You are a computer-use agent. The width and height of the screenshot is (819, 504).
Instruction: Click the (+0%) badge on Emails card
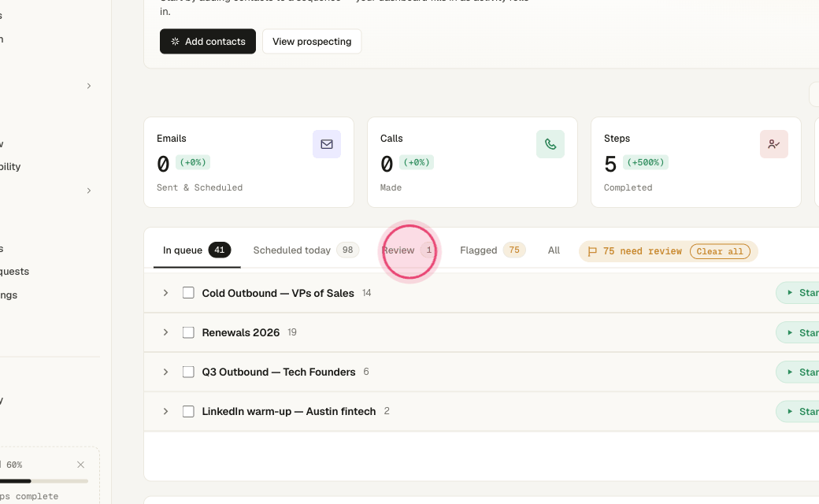193,162
